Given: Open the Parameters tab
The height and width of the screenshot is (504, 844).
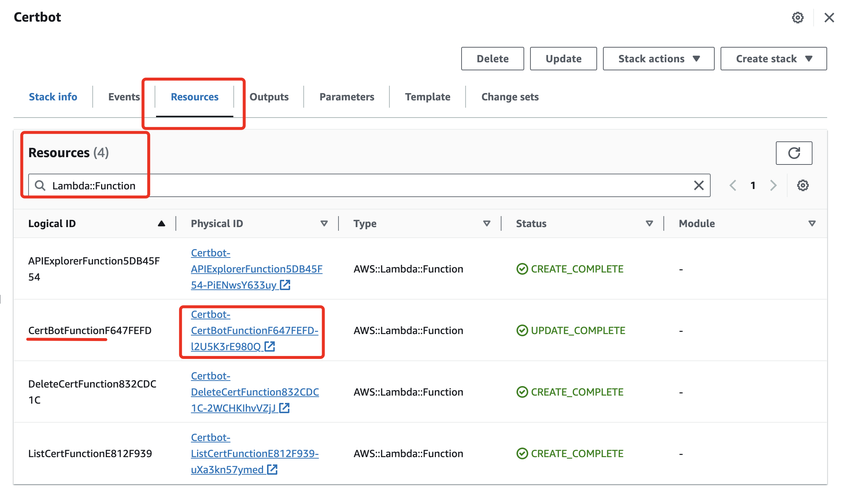Looking at the screenshot, I should tap(347, 97).
